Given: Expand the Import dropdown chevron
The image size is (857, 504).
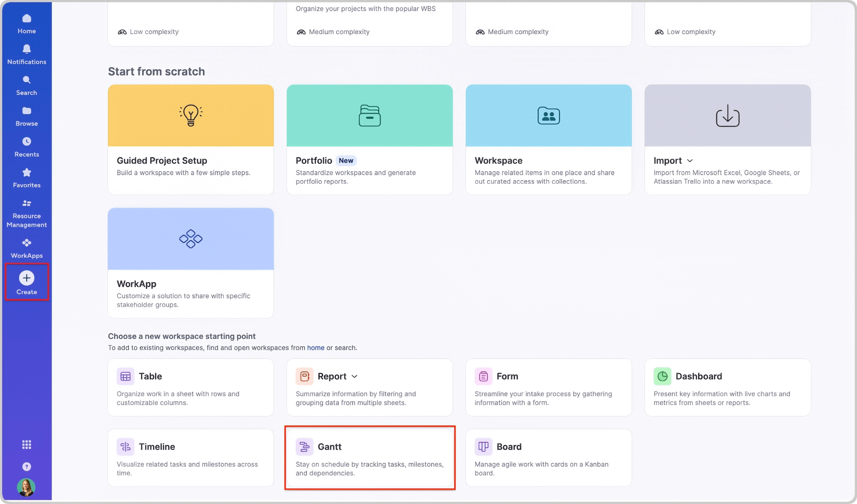Looking at the screenshot, I should click(x=690, y=161).
